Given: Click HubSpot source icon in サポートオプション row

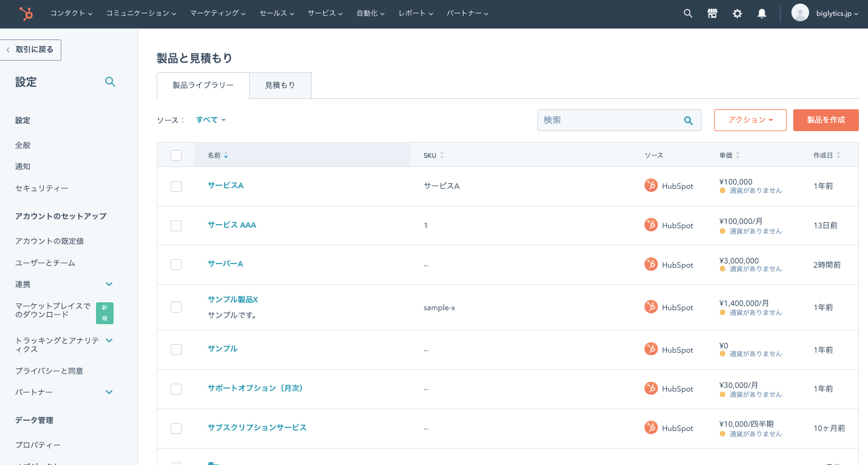Looking at the screenshot, I should pyautogui.click(x=651, y=389).
